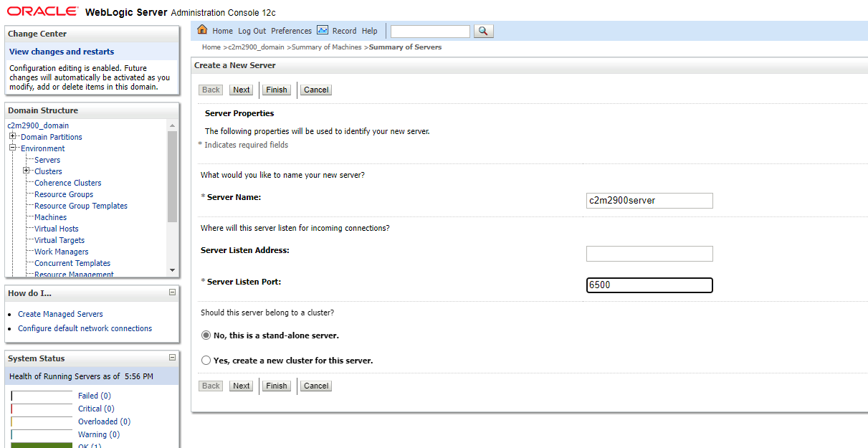Open Virtual Targets tree item

[x=59, y=240]
